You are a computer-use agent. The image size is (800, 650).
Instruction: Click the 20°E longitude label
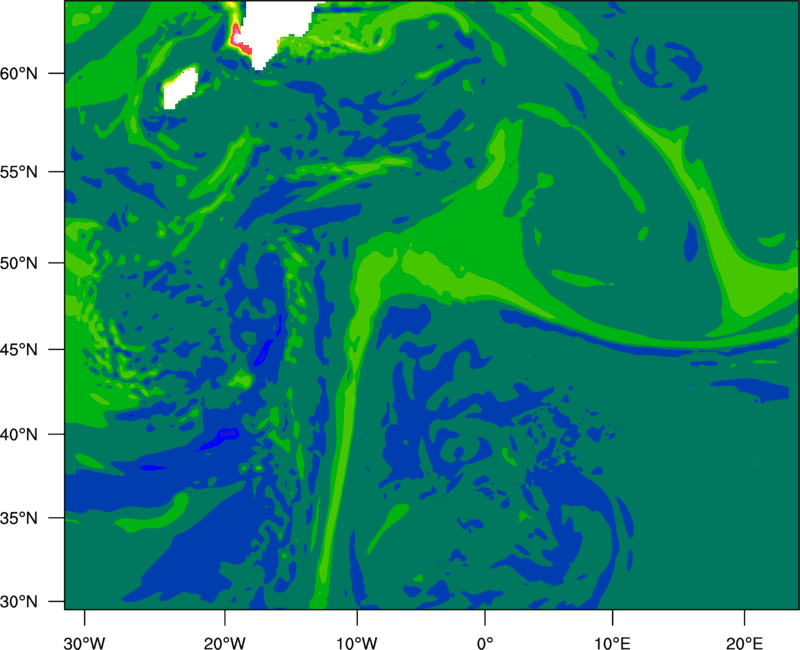[744, 643]
